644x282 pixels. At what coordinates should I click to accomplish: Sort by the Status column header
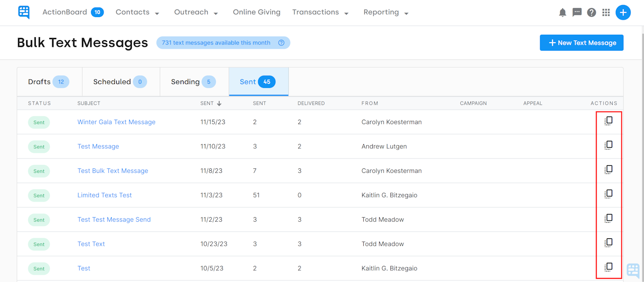pos(40,104)
